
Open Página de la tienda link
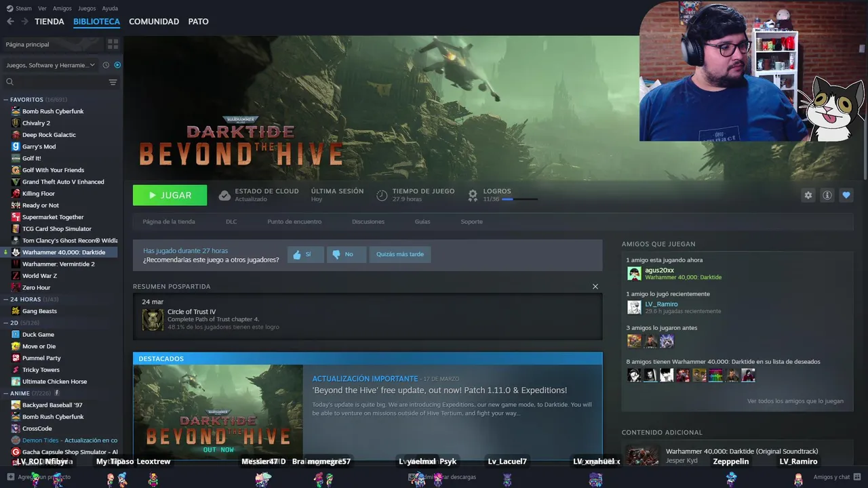[x=169, y=222]
